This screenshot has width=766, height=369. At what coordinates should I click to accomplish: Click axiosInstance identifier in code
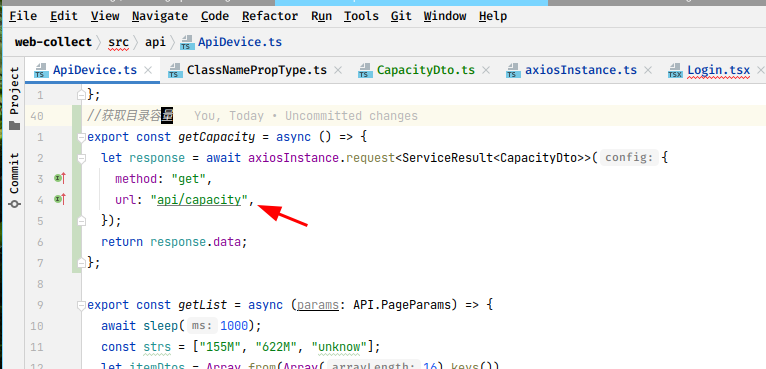point(293,158)
